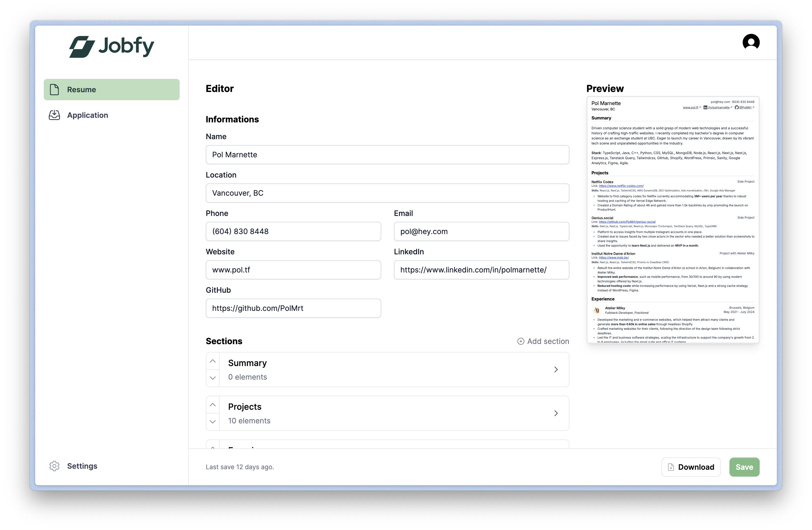Viewport: 812px width, 530px height.
Task: Click the plus icon beside Add section
Action: click(521, 341)
